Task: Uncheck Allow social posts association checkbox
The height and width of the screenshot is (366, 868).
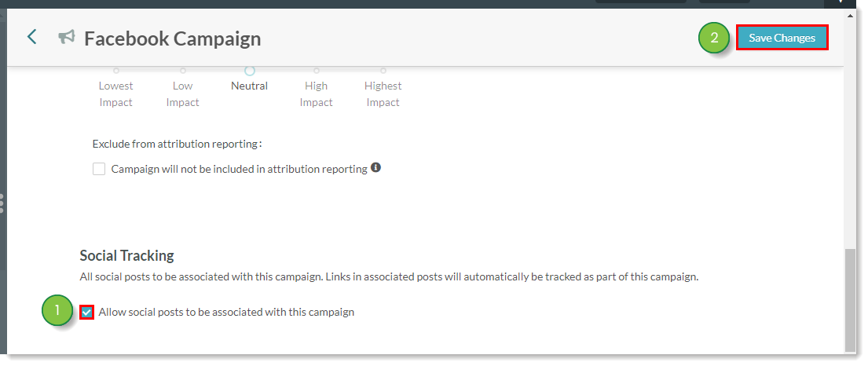Action: (87, 313)
